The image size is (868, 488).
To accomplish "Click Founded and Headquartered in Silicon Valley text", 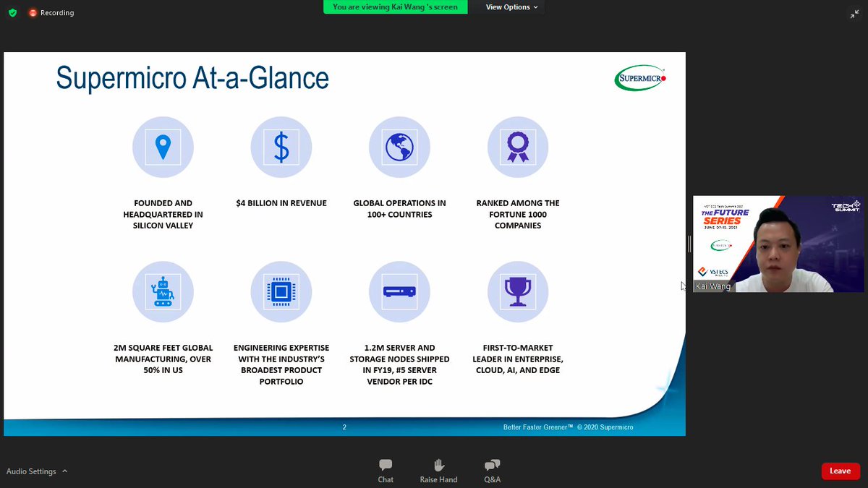I will pos(163,214).
